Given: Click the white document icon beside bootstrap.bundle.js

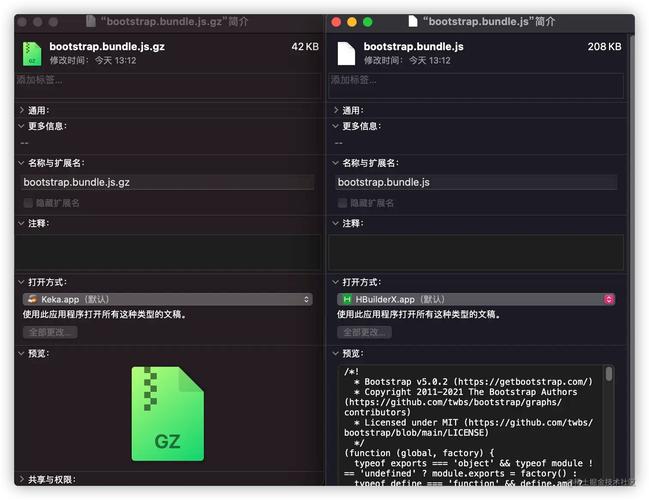Looking at the screenshot, I should [346, 54].
